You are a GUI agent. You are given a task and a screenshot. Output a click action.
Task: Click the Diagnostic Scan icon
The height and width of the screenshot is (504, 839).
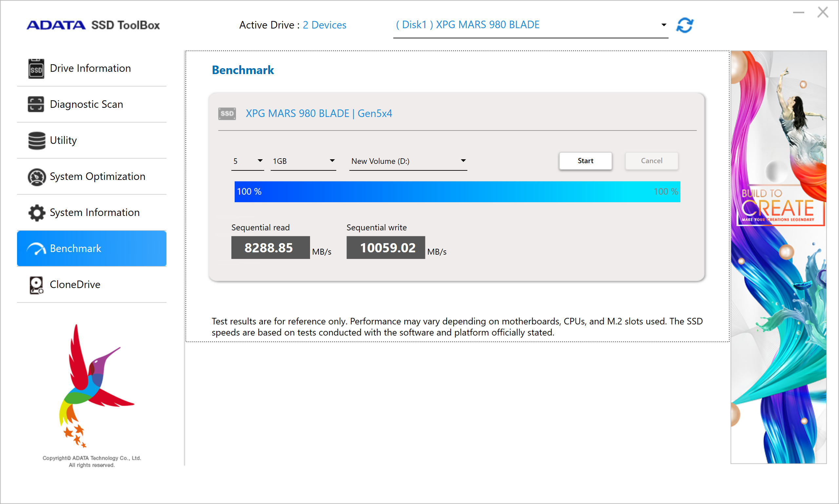tap(36, 104)
